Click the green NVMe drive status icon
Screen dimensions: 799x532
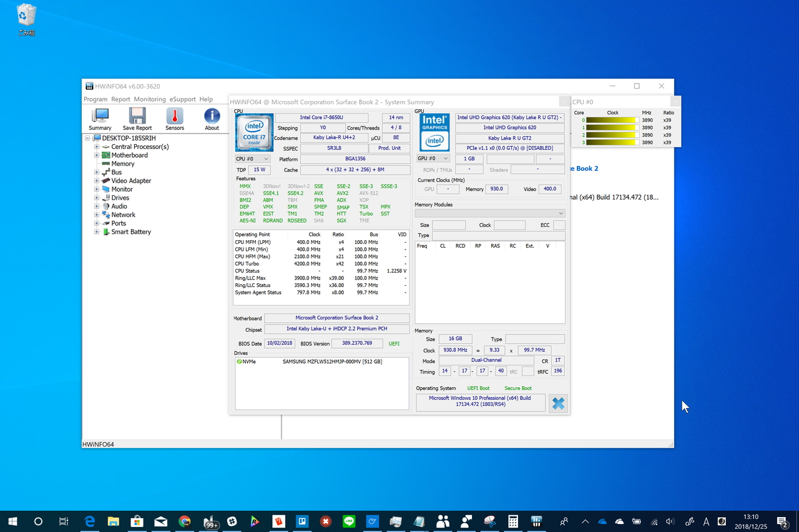(239, 361)
